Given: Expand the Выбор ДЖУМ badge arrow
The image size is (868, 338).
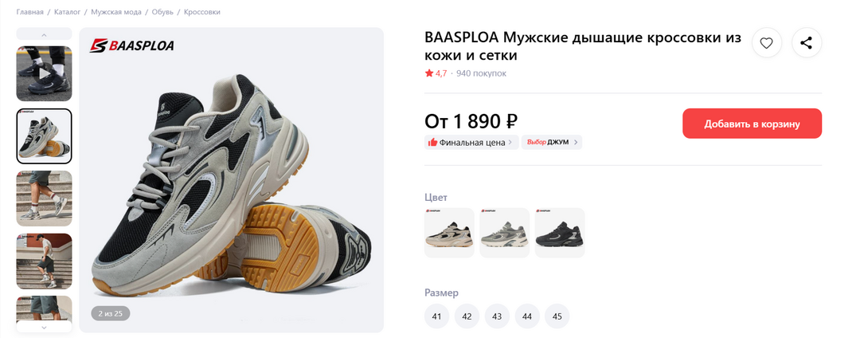Looking at the screenshot, I should (576, 143).
